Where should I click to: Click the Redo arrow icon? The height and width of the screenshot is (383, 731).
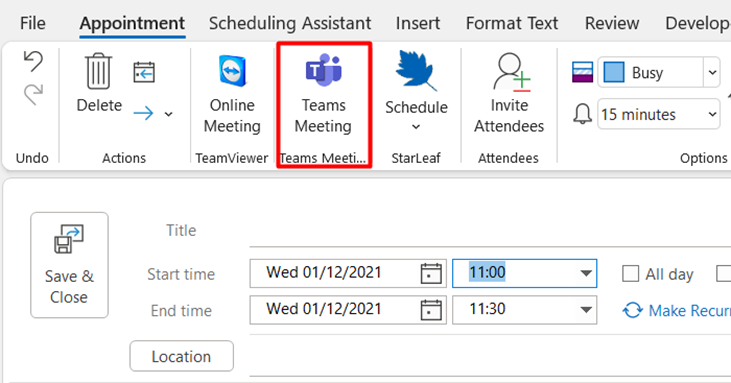click(33, 94)
